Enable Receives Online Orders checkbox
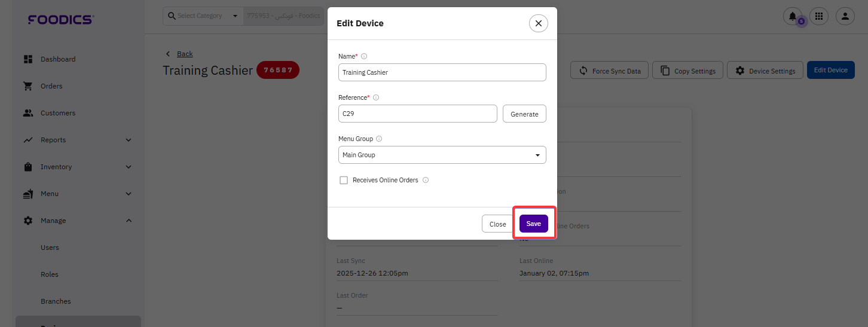 [x=344, y=180]
